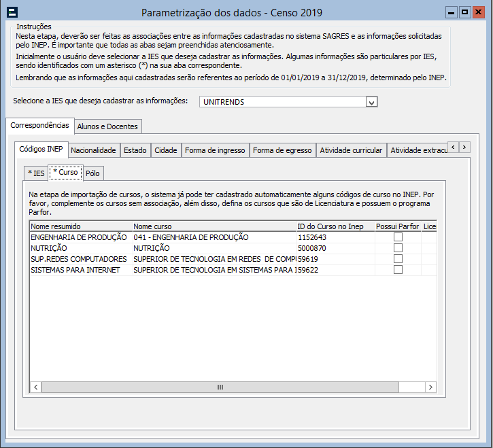The image size is (493, 448).
Task: Click the Inep ID cell 5000870
Action: pyautogui.click(x=336, y=248)
